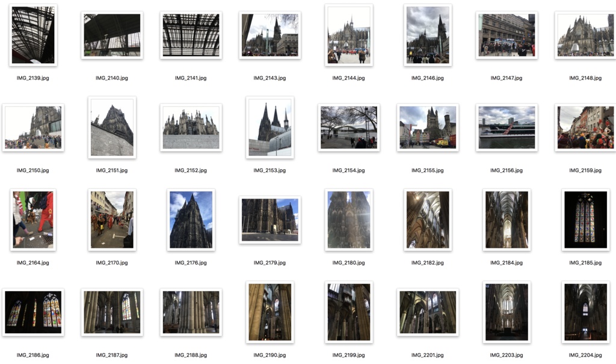Click the file name IMG_2148.jpg
This screenshot has width=616, height=364.
point(586,78)
